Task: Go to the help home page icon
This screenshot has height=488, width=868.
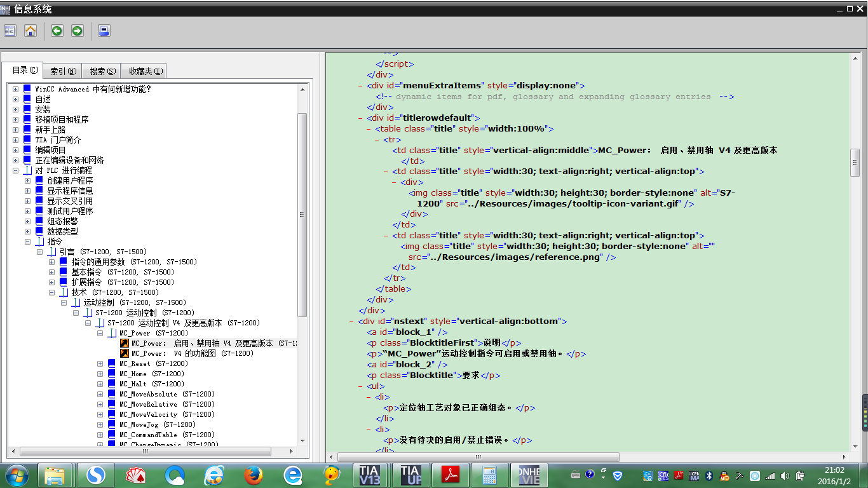Action: [31, 30]
